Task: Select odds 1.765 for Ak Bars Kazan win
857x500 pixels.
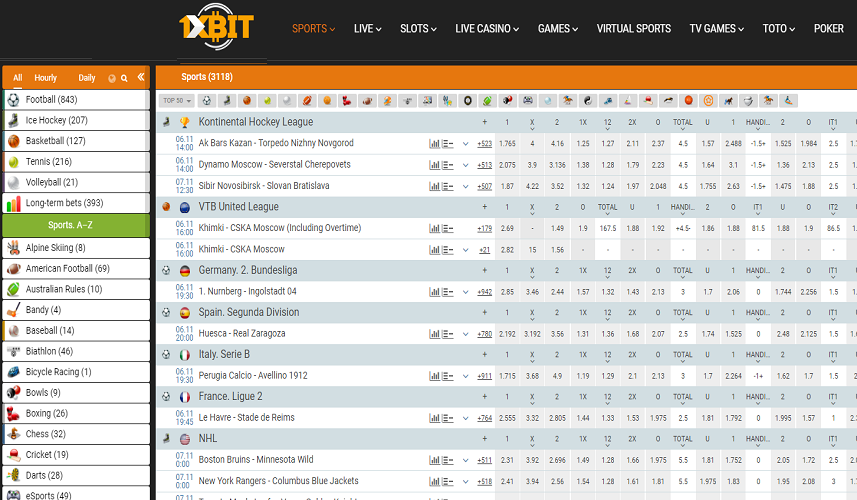Action: pos(507,144)
